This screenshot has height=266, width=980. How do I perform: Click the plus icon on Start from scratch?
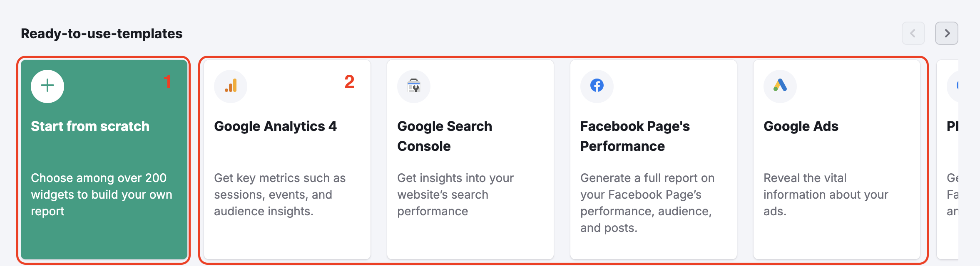[47, 86]
